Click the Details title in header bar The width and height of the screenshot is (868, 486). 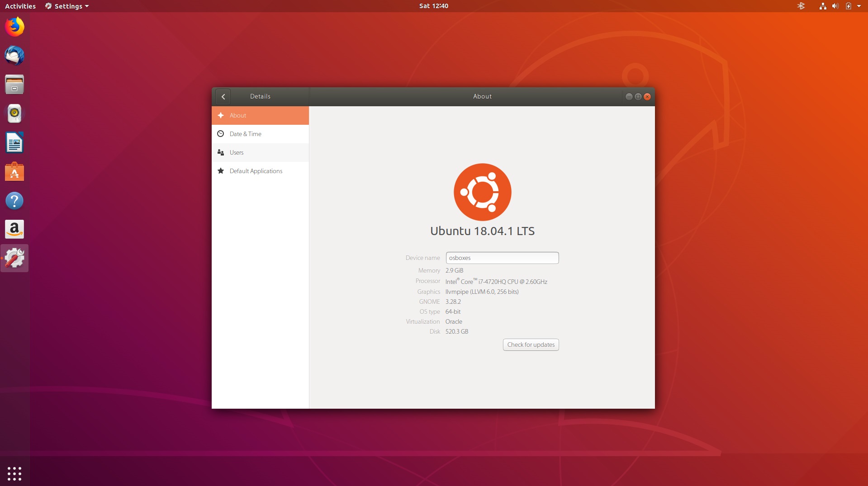tap(260, 96)
